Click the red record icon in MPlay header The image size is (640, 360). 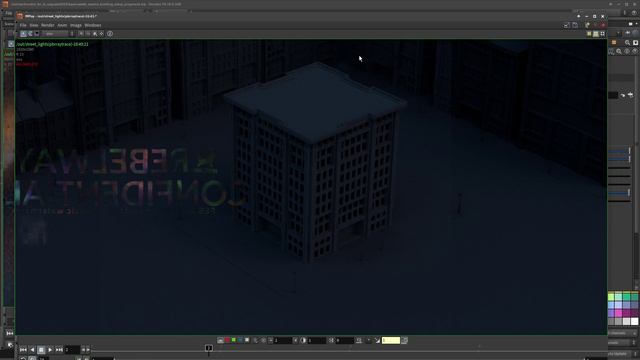point(603,25)
